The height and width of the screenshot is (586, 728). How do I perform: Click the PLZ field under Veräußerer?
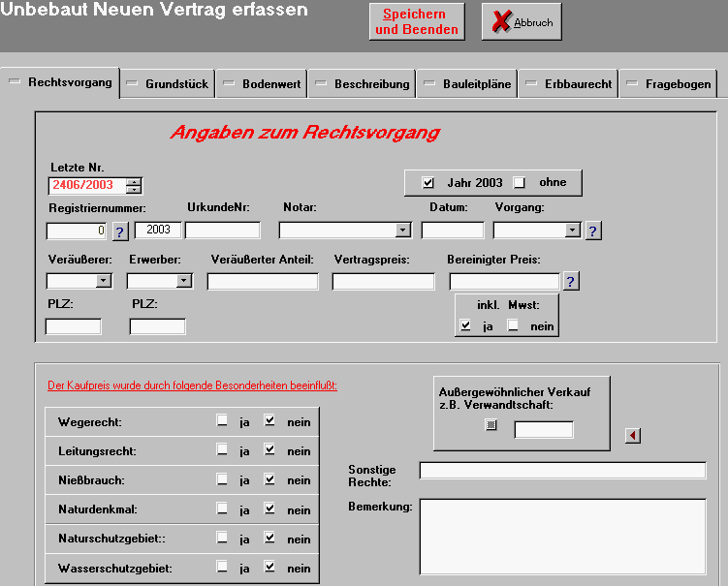click(x=74, y=326)
